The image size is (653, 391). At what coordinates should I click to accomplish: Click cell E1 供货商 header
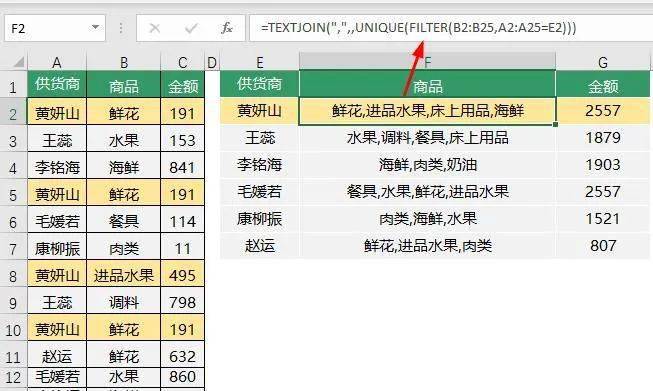[x=259, y=85]
